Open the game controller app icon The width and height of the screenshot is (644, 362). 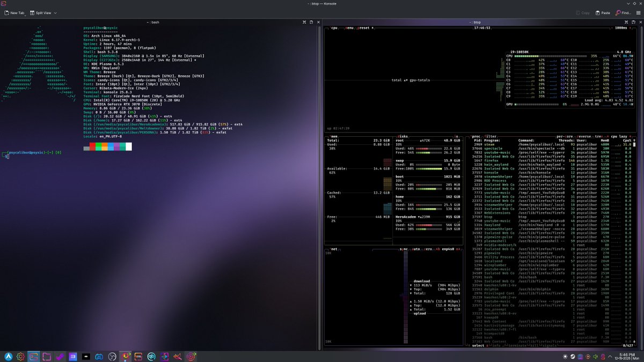(x=99, y=356)
